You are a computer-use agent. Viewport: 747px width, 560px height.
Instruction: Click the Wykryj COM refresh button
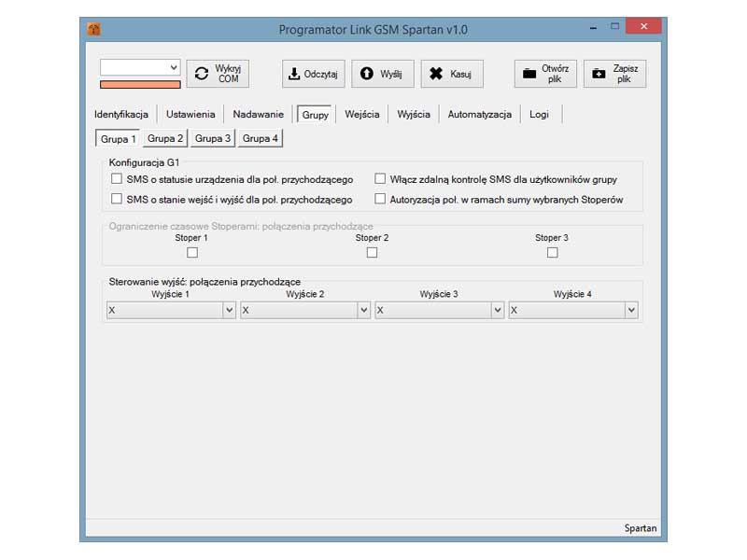[218, 74]
